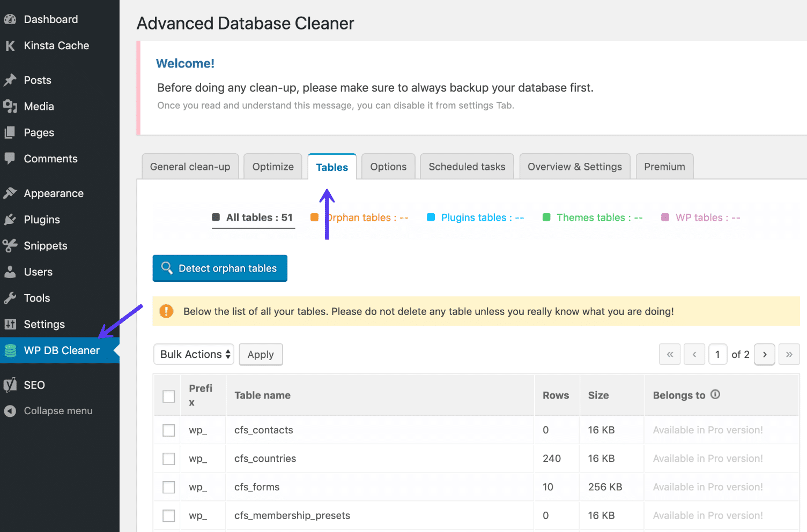Click the info icon next to Belongs to
807x532 pixels.
715,394
